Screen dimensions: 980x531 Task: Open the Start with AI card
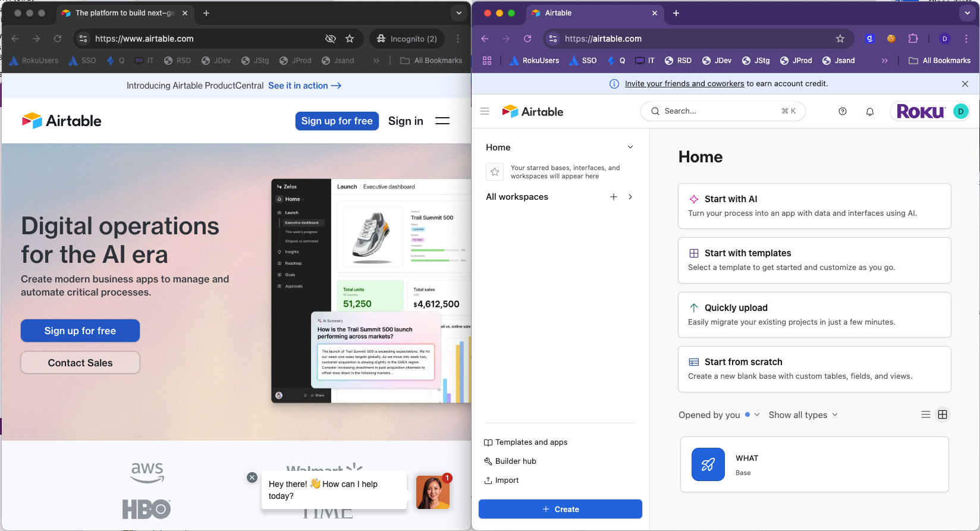click(814, 206)
